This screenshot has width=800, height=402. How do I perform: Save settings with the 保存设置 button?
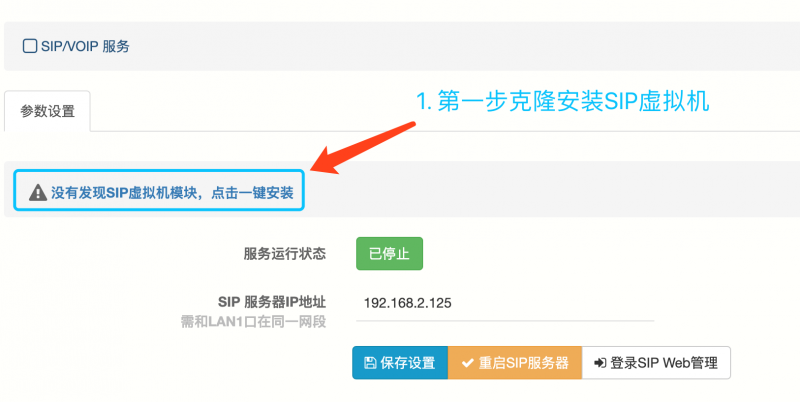[x=400, y=363]
